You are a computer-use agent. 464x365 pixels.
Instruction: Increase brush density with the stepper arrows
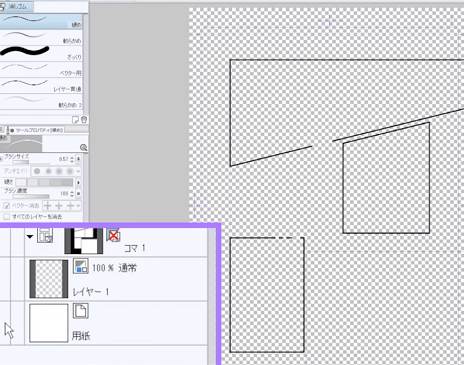[x=72, y=193]
